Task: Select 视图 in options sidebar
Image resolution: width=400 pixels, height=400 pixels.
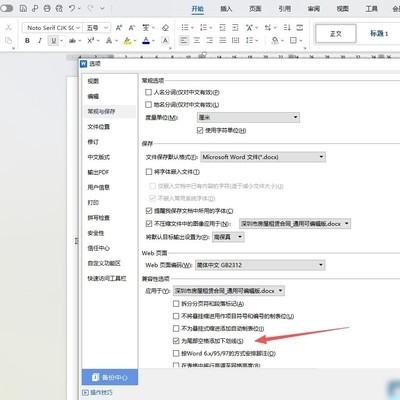Action: [93, 81]
